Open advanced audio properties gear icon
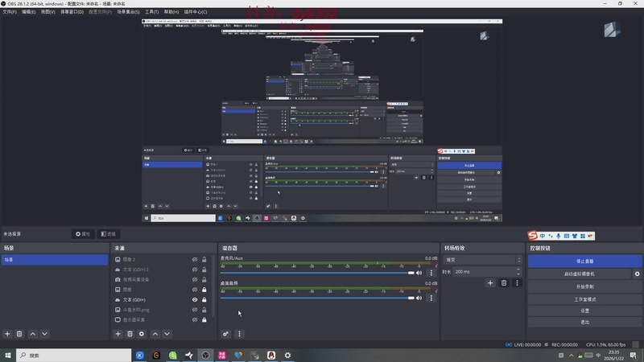 pos(226,334)
